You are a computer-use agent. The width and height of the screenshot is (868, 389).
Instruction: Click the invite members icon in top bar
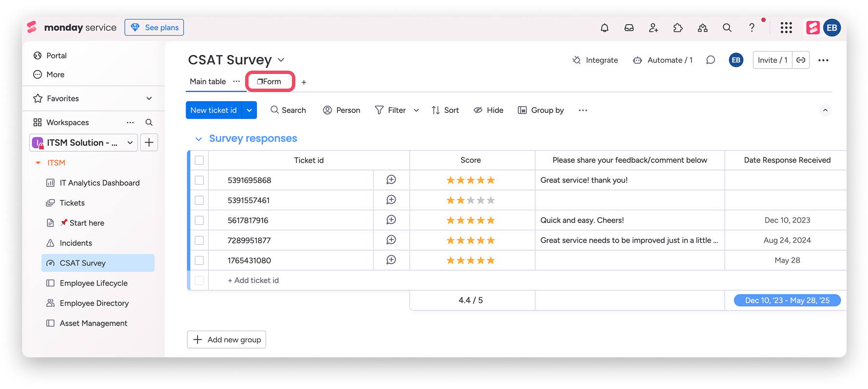click(654, 28)
